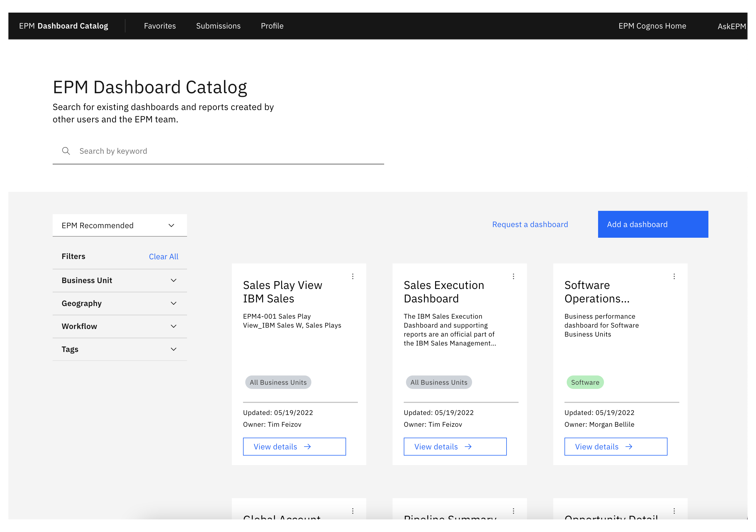Expand the Tags filter
The height and width of the screenshot is (532, 756).
[x=120, y=349]
